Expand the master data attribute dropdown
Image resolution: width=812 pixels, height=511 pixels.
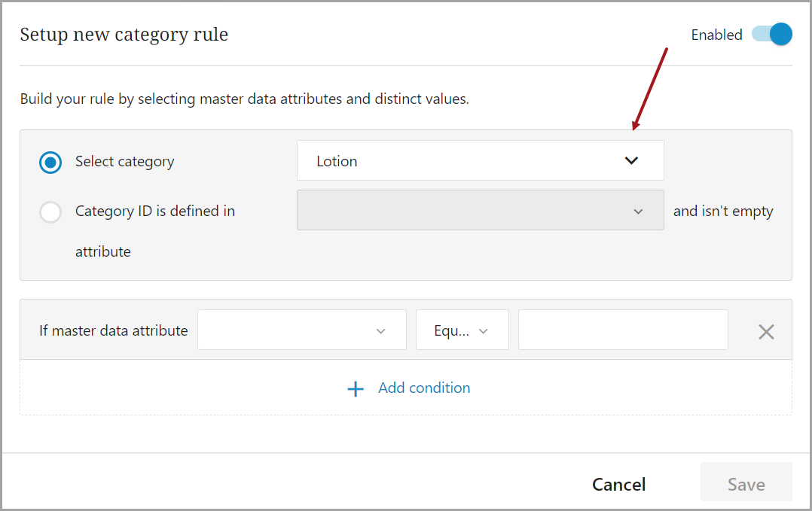[301, 330]
